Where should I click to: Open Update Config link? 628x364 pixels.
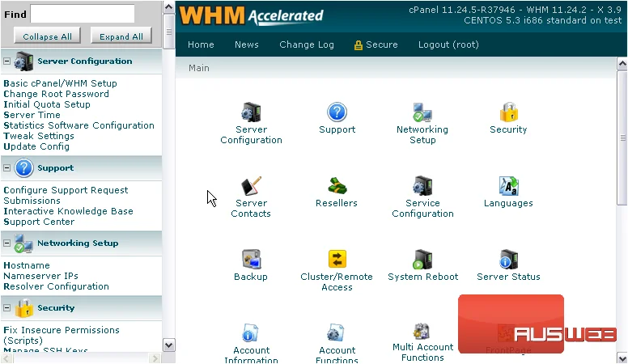[36, 146]
